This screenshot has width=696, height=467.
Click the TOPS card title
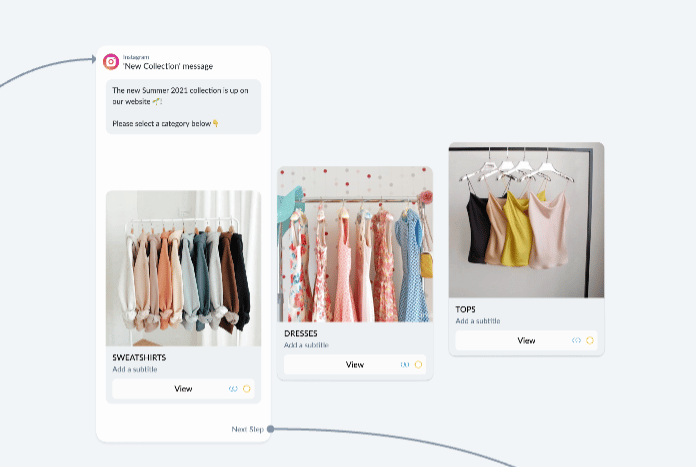(x=465, y=309)
